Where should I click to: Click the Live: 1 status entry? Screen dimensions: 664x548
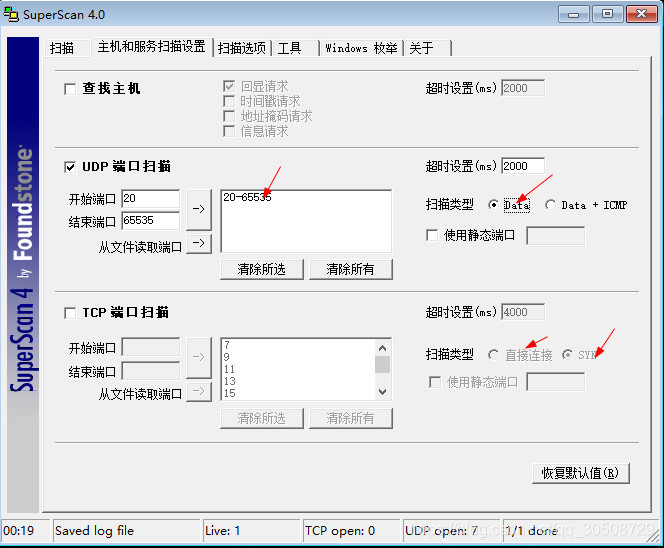click(x=223, y=531)
